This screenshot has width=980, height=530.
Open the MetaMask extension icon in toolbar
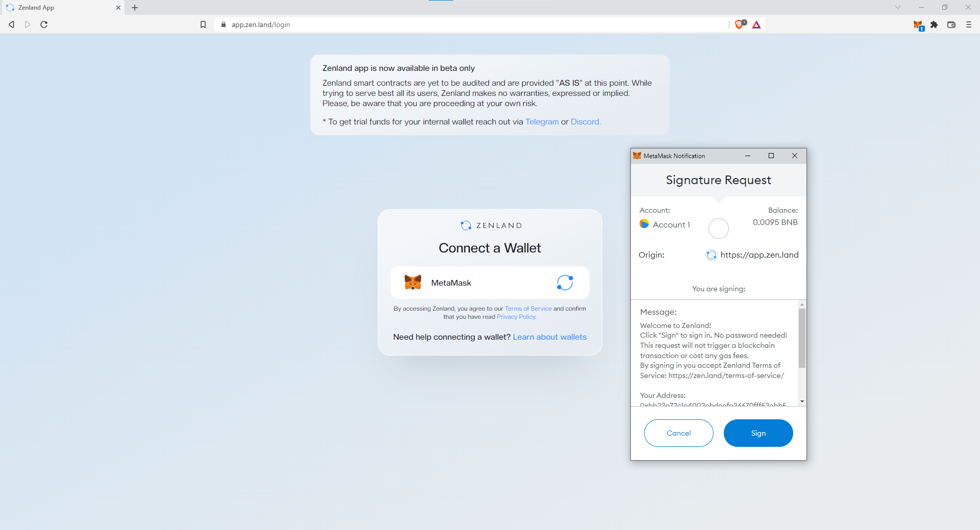918,25
